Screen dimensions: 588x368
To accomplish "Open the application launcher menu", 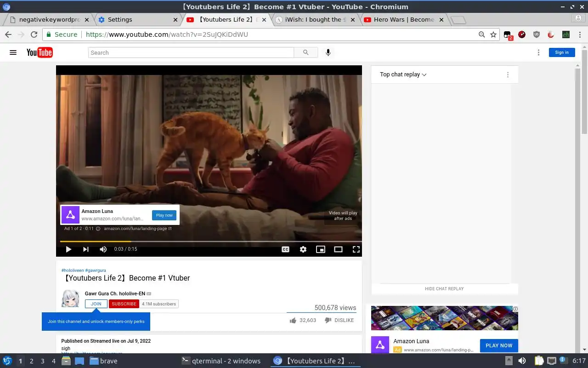I will (7, 361).
